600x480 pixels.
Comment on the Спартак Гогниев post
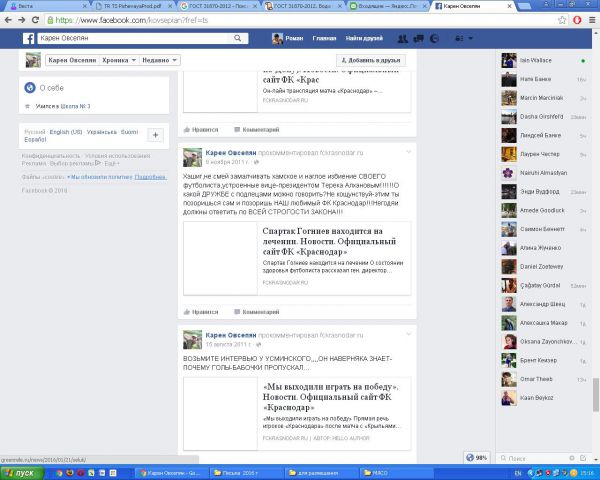[x=257, y=312]
